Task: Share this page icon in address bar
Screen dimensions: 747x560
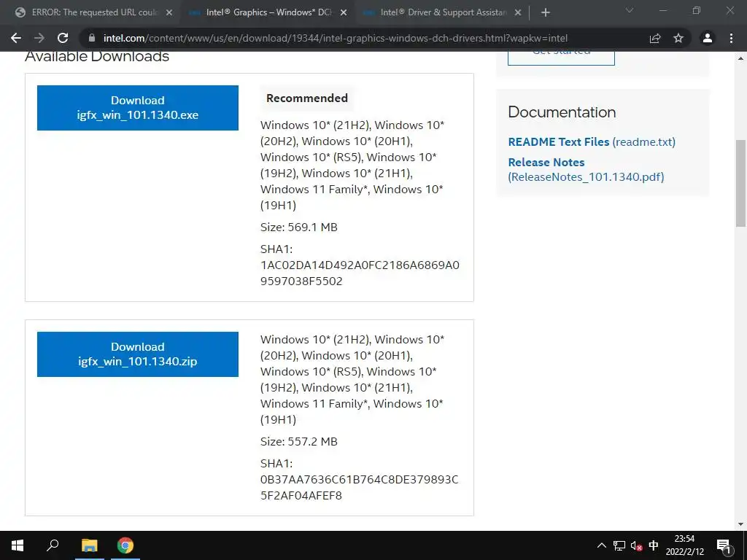Action: pyautogui.click(x=655, y=38)
